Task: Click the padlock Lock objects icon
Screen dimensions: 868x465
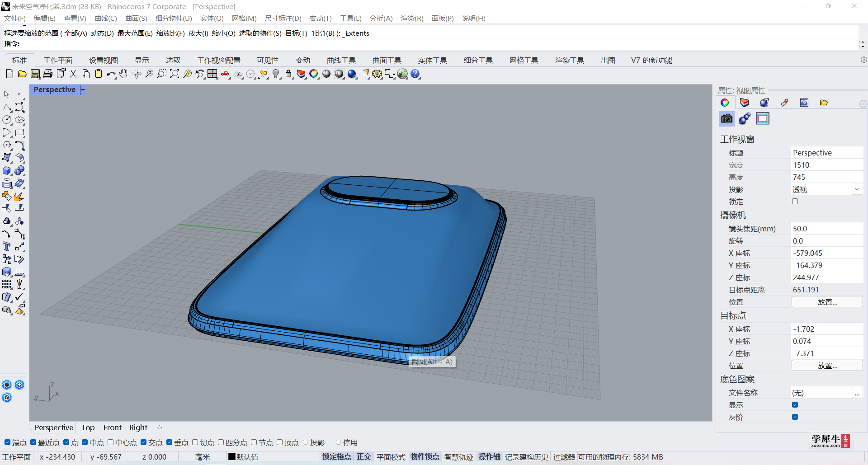Action: tap(288, 74)
